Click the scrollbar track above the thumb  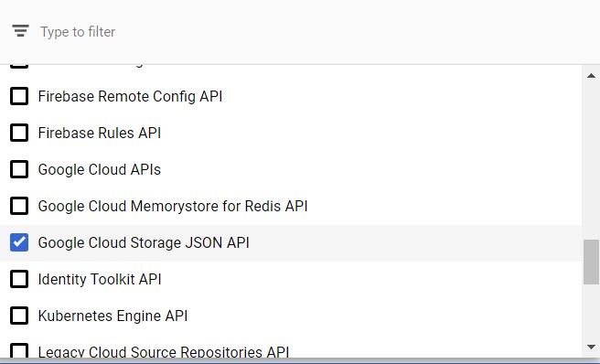[x=591, y=161]
